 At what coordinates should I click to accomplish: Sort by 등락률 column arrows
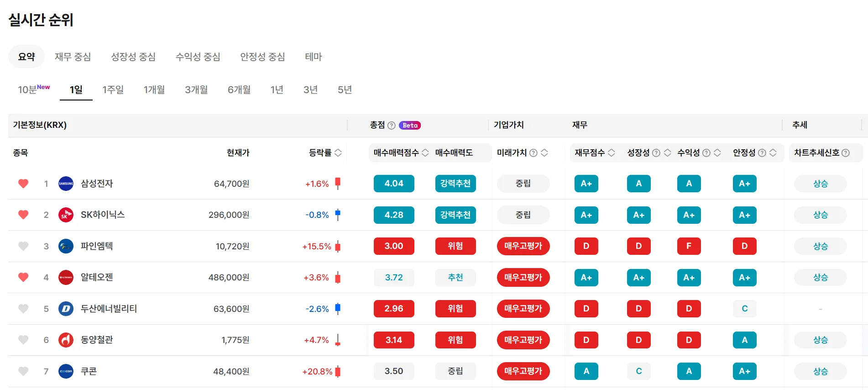(338, 153)
